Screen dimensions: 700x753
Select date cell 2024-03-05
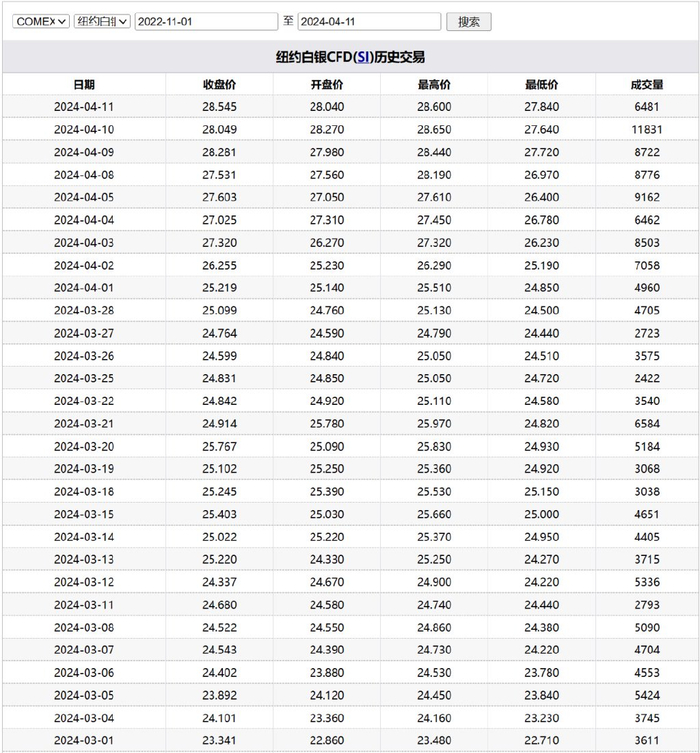[84, 695]
